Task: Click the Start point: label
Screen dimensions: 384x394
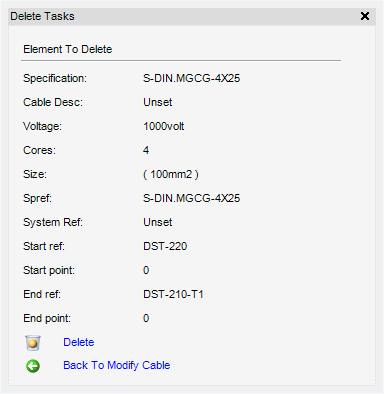Action: pos(49,270)
